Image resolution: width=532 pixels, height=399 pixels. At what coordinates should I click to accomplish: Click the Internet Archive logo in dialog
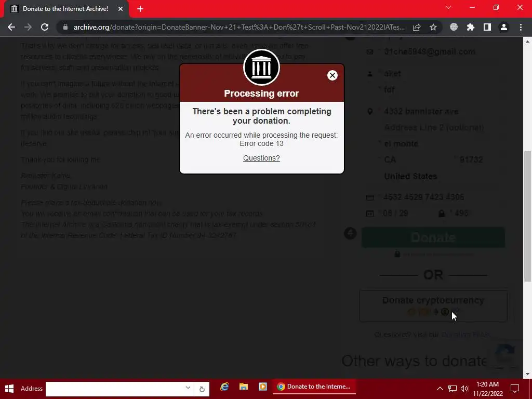(x=261, y=67)
